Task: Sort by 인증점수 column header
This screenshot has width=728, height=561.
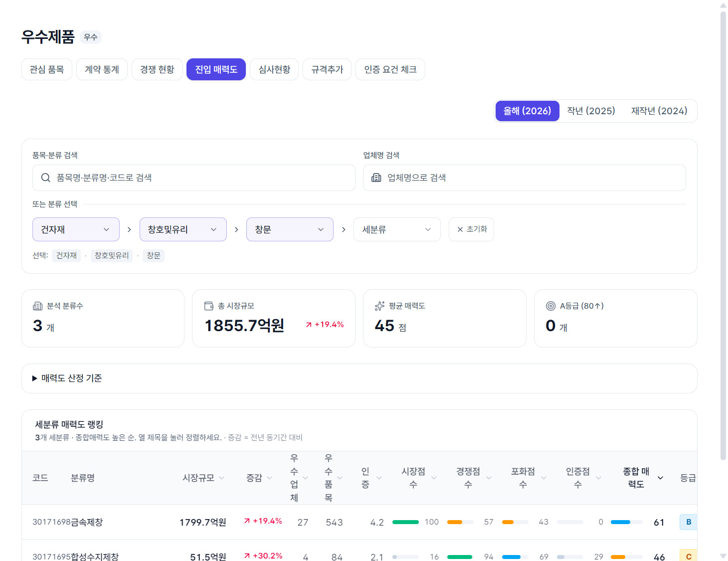Action: [x=584, y=478]
